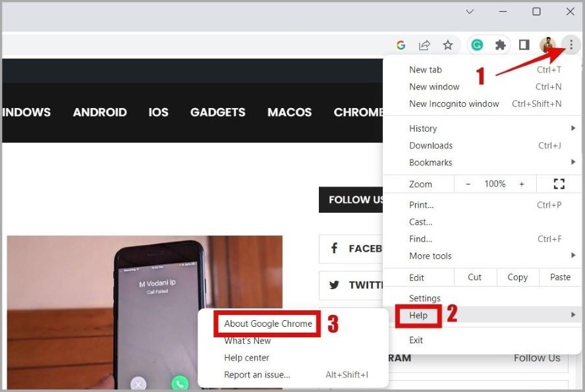
Task: Click the tab search chevron in title bar
Action: pyautogui.click(x=470, y=12)
